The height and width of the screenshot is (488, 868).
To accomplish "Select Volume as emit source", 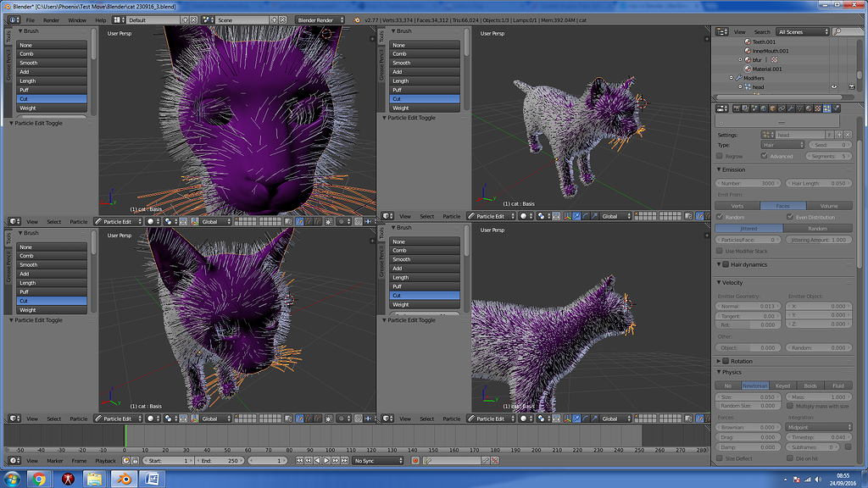I will coord(829,205).
